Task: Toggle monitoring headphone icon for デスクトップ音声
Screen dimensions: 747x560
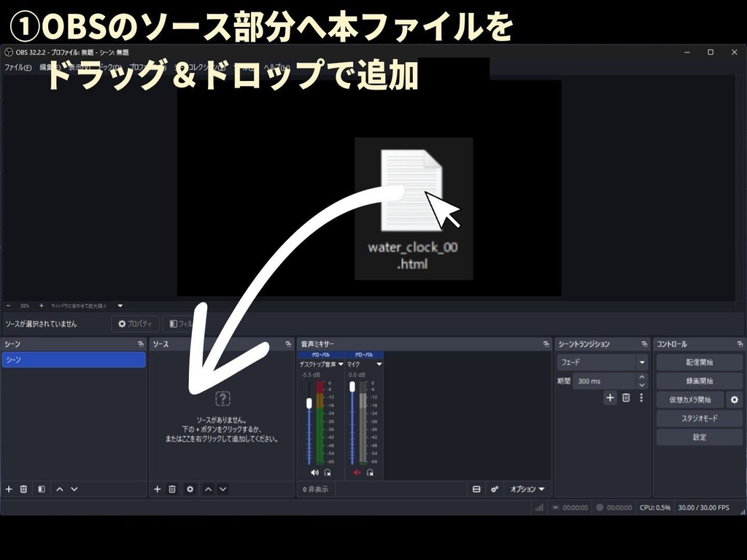Action: click(x=328, y=472)
